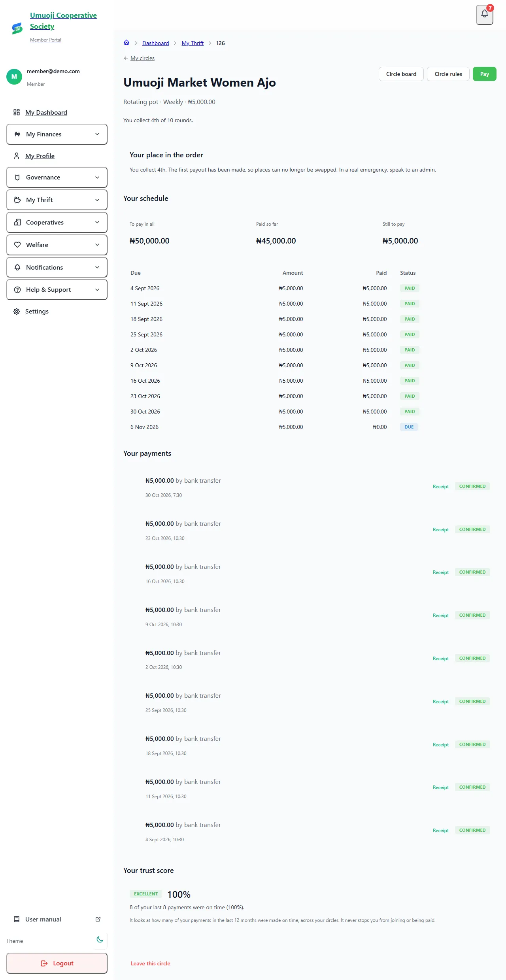The width and height of the screenshot is (506, 980).
Task: Click the member avatar circle
Action: [x=14, y=77]
